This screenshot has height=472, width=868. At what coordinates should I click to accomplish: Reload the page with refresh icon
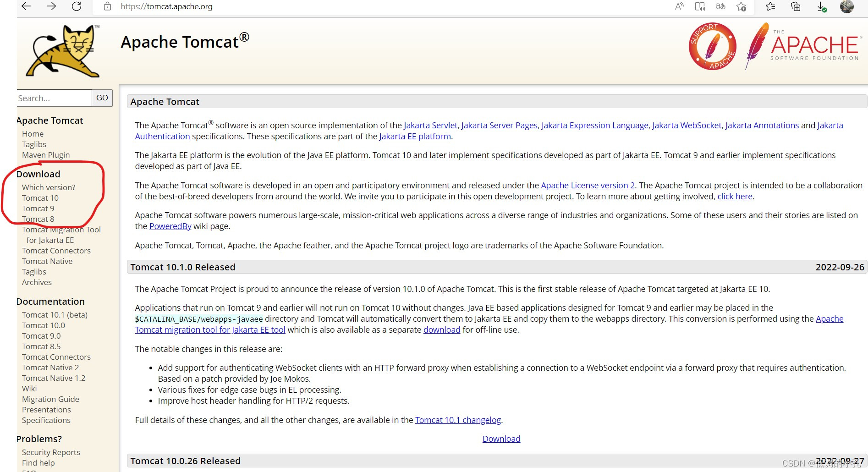77,6
